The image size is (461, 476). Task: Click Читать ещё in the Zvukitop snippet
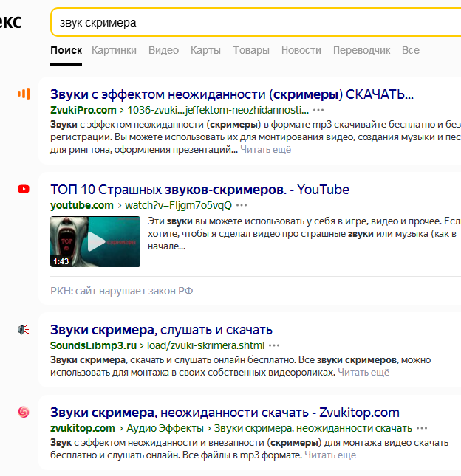coord(330,455)
